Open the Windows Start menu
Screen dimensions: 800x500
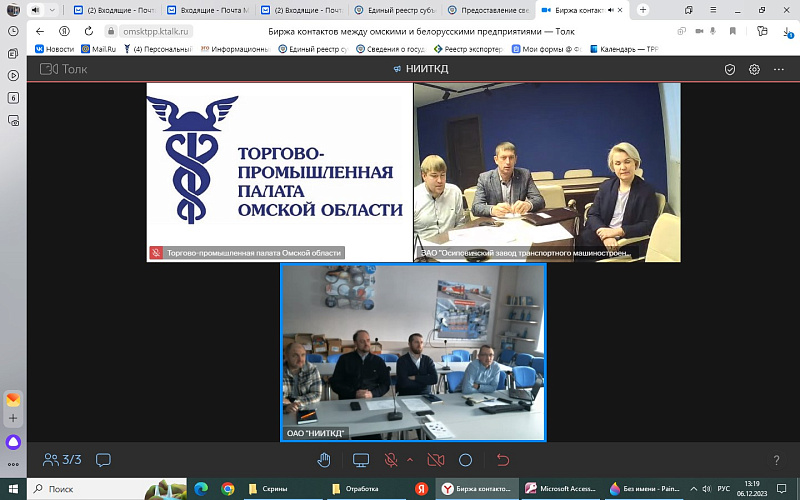coord(13,489)
